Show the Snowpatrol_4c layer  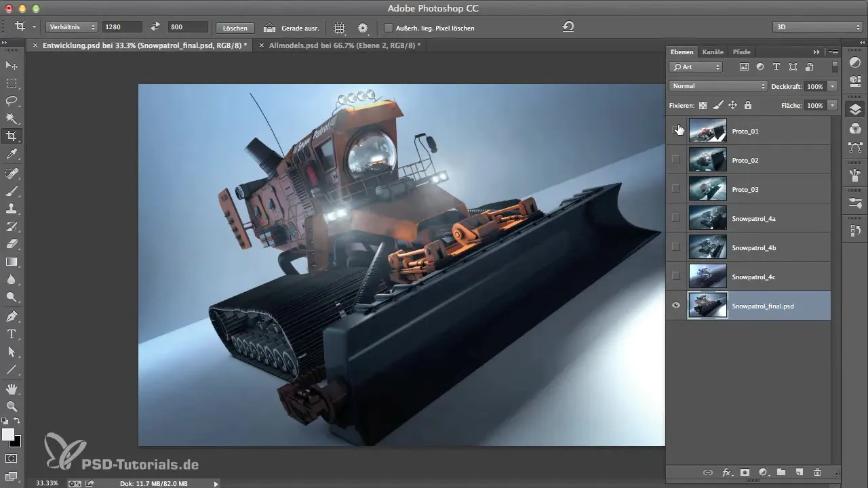(x=675, y=277)
